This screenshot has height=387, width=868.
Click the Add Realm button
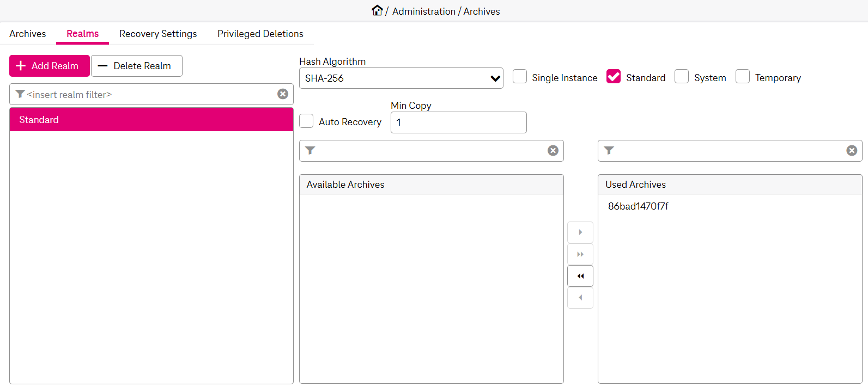point(50,66)
